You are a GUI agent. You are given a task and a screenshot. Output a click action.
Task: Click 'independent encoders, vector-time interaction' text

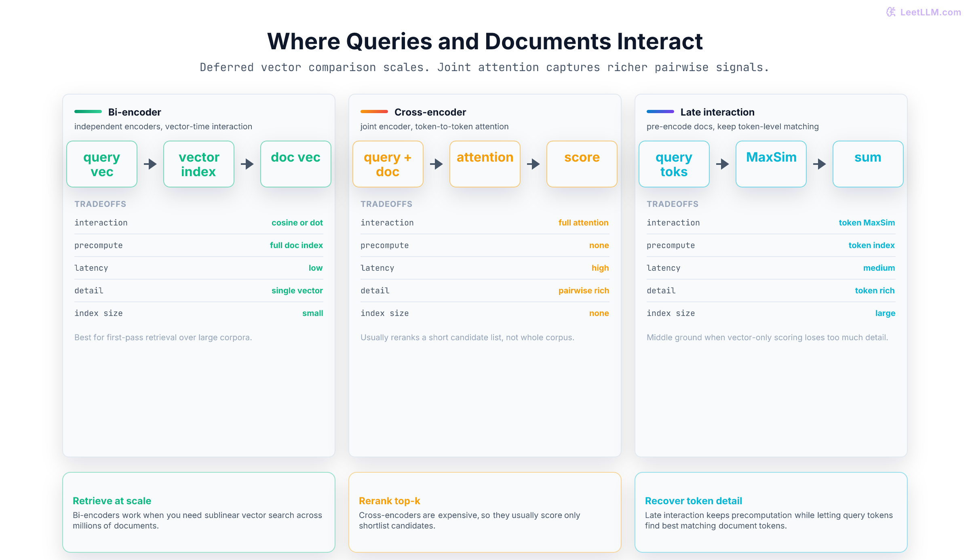tap(163, 126)
